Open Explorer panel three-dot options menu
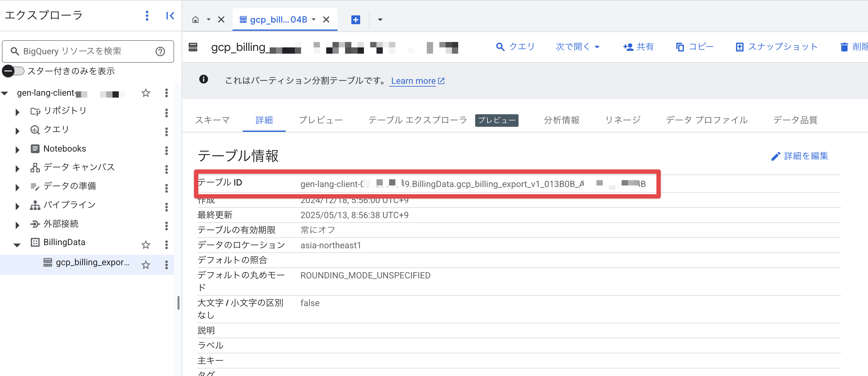868x376 pixels. point(147,15)
